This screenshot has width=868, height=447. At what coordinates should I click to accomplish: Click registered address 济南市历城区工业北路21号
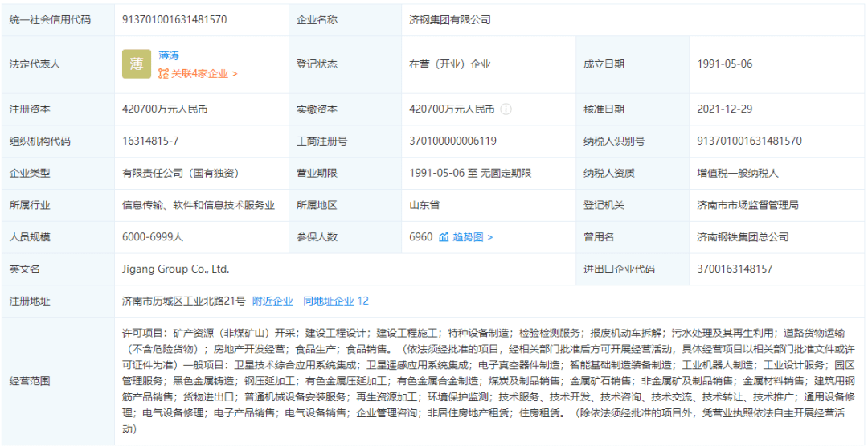coord(184,301)
